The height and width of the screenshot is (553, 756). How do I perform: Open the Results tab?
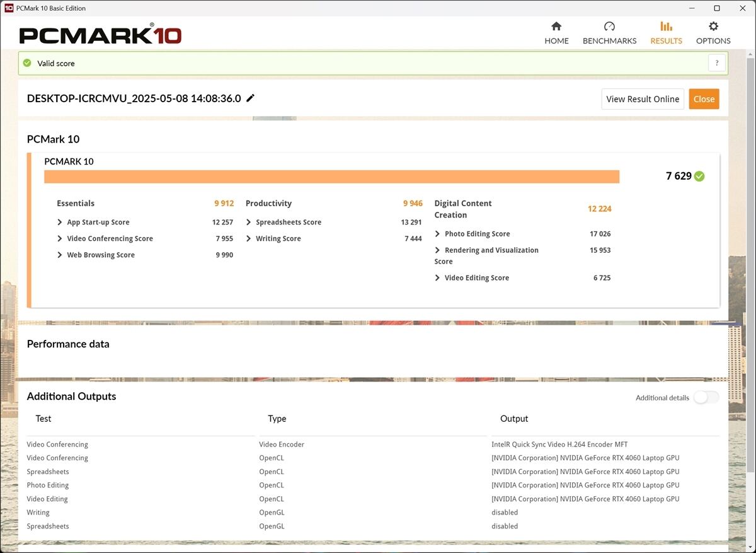click(666, 33)
